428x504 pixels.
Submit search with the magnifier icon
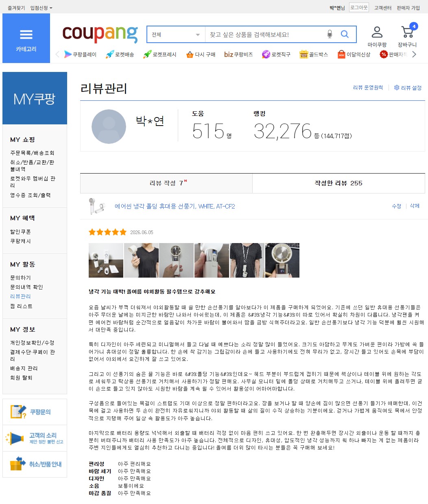click(x=345, y=35)
